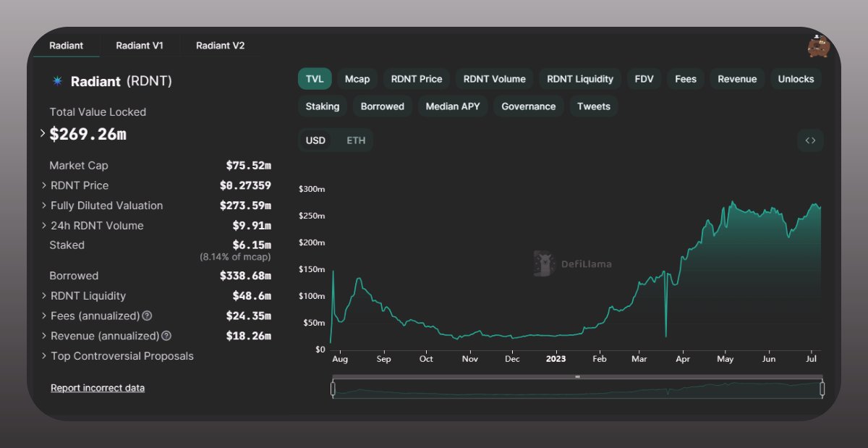The image size is (868, 448).
Task: Toggle the Fees chart metric
Action: [686, 79]
